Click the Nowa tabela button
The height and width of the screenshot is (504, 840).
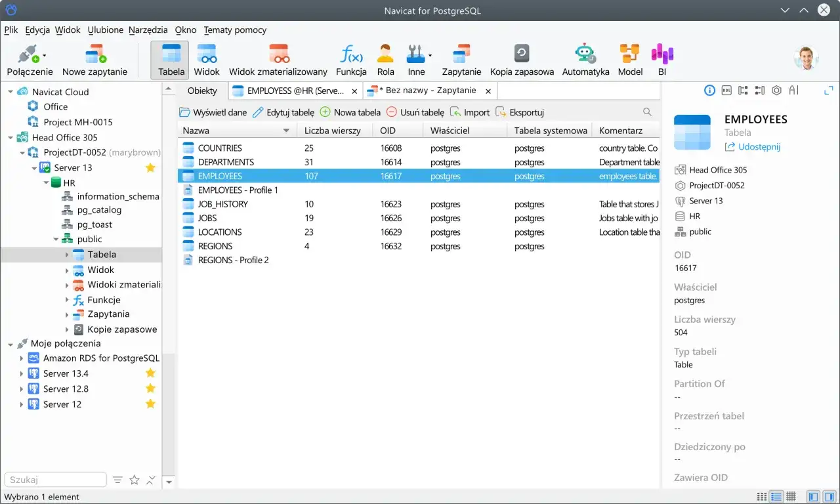click(x=350, y=112)
